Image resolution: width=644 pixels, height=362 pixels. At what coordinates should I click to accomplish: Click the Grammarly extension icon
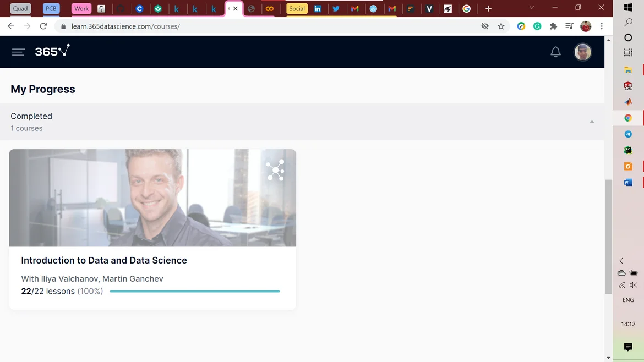click(x=537, y=26)
